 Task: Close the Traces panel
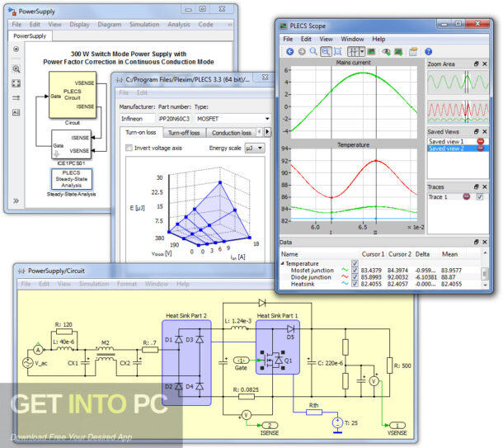tap(485, 186)
